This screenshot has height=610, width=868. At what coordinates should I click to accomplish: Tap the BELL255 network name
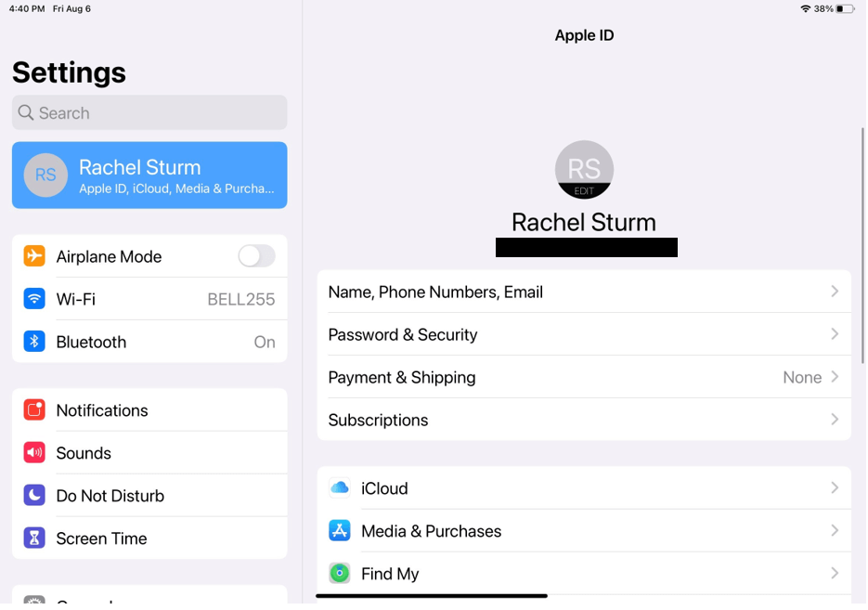click(240, 299)
